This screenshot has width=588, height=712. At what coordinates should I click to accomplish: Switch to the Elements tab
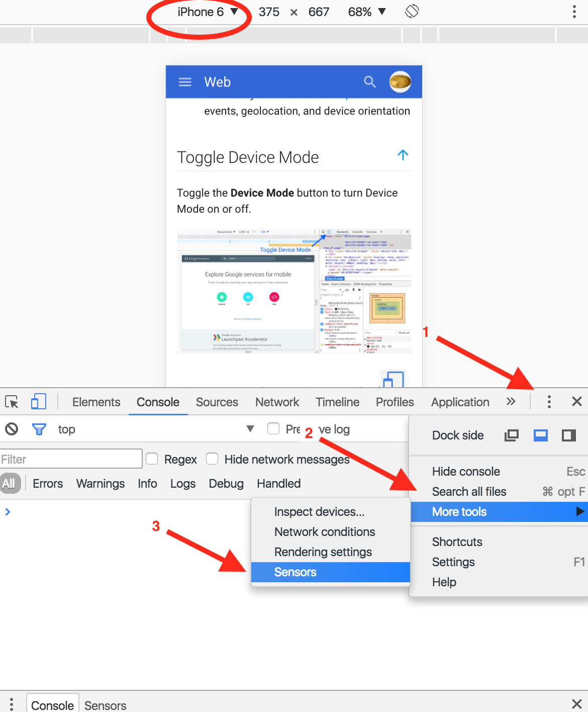(96, 402)
